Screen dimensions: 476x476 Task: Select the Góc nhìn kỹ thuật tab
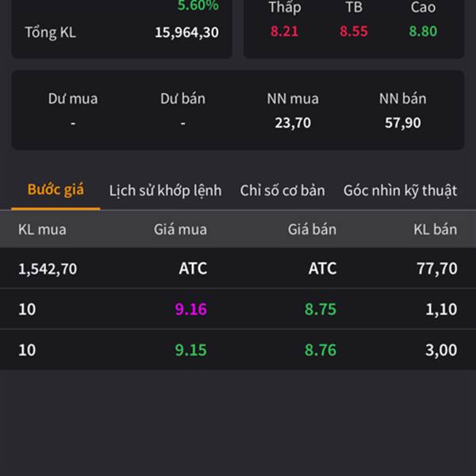click(x=400, y=190)
